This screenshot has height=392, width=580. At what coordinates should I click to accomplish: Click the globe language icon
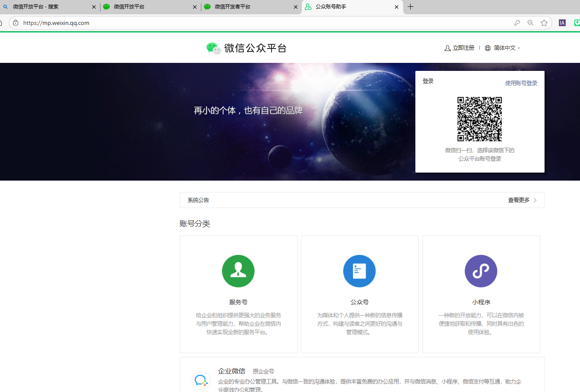488,48
